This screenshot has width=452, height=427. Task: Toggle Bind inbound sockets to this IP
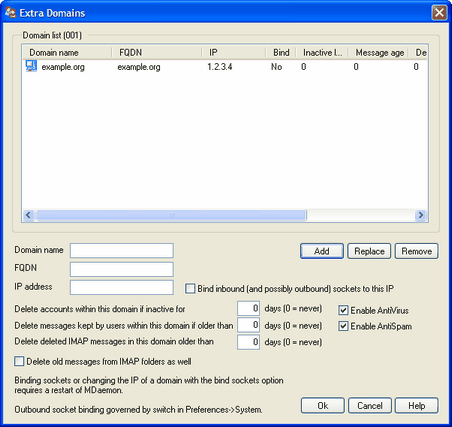(x=190, y=288)
